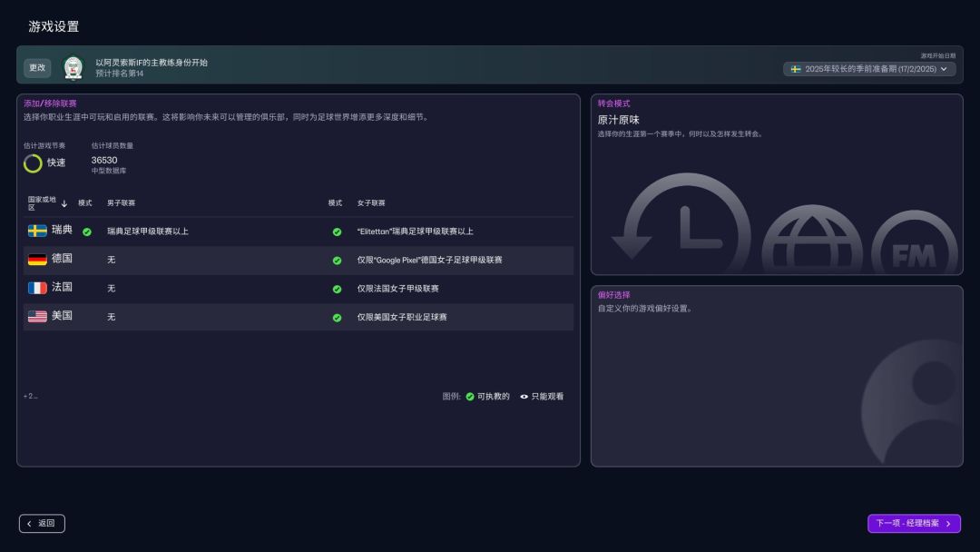Click the France flag icon
The height and width of the screenshot is (552, 980).
point(37,288)
